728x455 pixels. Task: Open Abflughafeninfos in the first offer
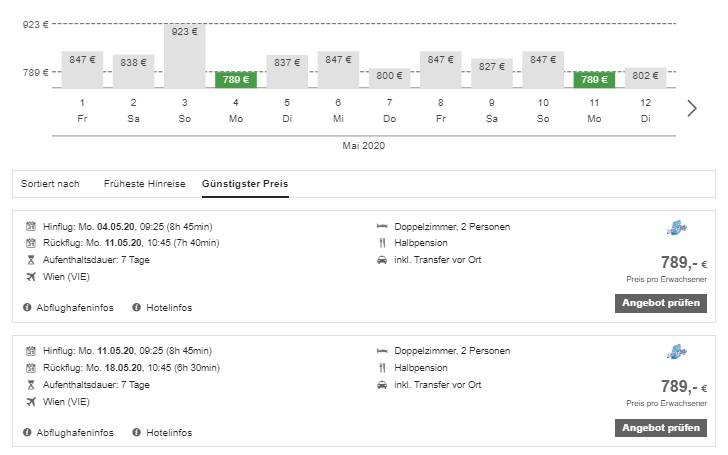coord(75,307)
